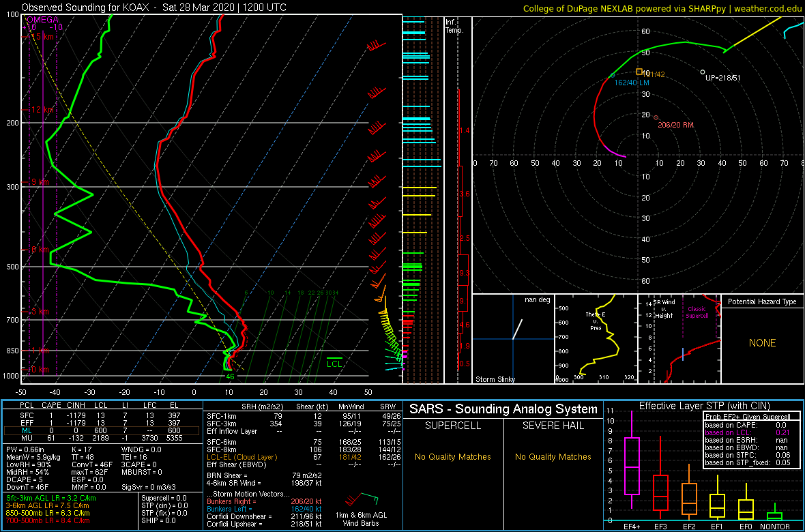Click the 206/20 RM hodograph label
The width and height of the screenshot is (805, 532).
(x=676, y=124)
